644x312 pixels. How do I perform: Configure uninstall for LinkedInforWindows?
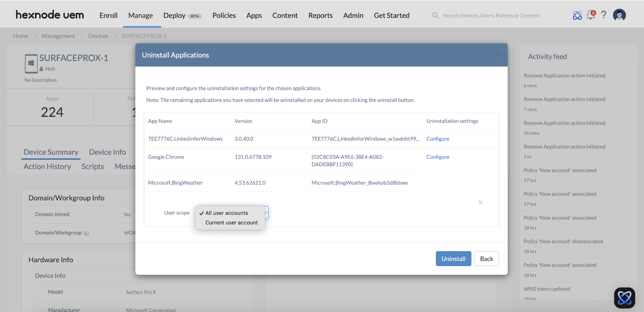point(438,139)
